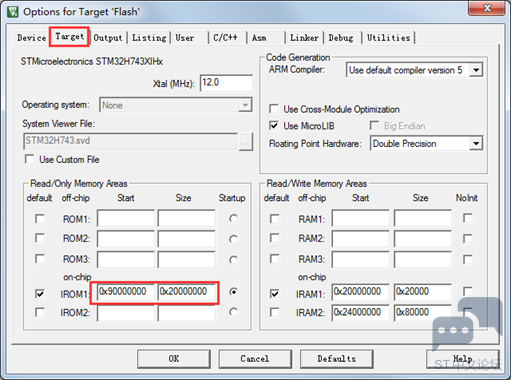Viewport: 511px width, 380px height.
Task: Toggle the IRAM1 default checkbox
Action: pyautogui.click(x=275, y=294)
